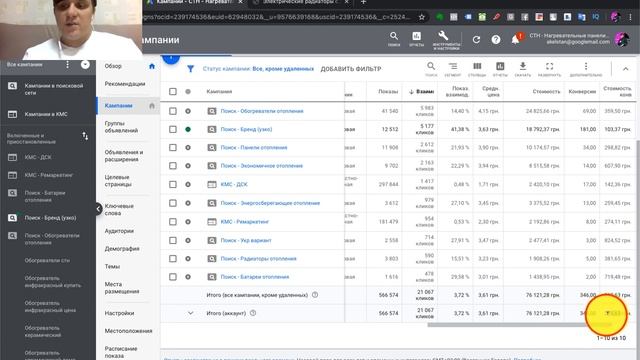Open Рекомендации in the navigation menu
This screenshot has height=360, width=640.
[125, 84]
